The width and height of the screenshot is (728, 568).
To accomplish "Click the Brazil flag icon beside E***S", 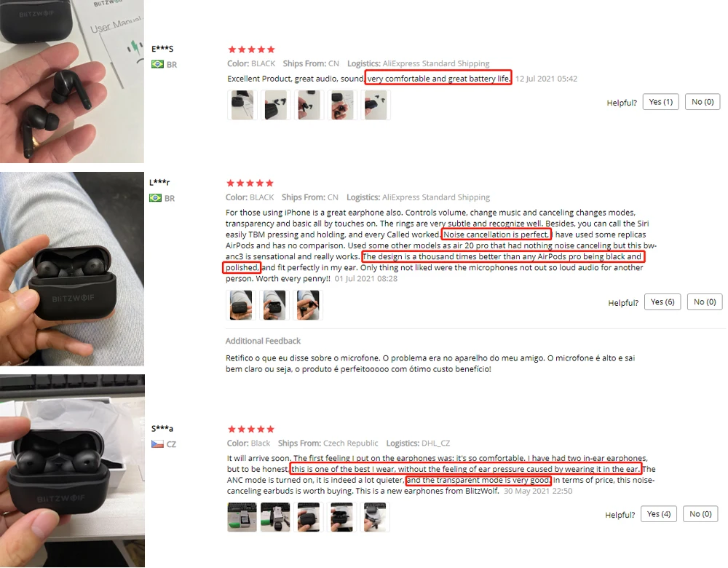I will 157,64.
